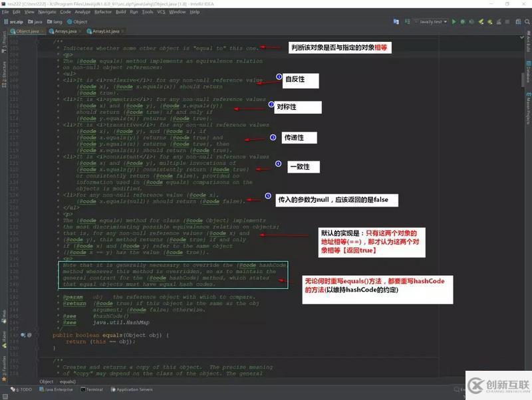Image resolution: width=532 pixels, height=400 pixels.
Task: Click the java.util.HashMap @see reference
Action: pyautogui.click(x=121, y=322)
